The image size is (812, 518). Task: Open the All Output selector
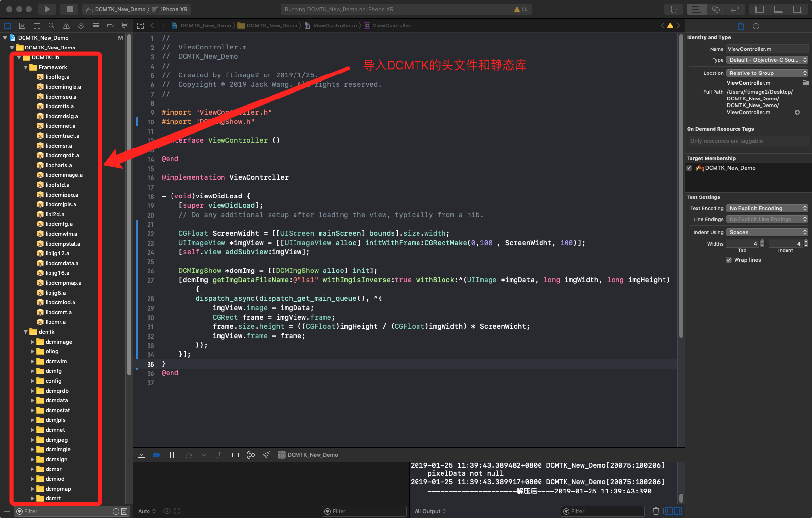coord(430,511)
